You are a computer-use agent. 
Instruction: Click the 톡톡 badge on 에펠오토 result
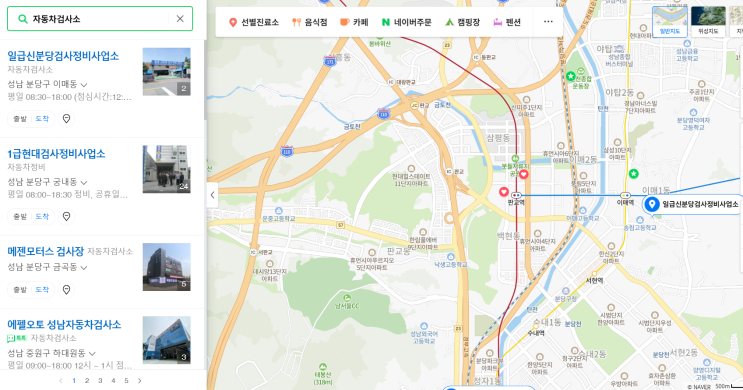pyautogui.click(x=17, y=338)
